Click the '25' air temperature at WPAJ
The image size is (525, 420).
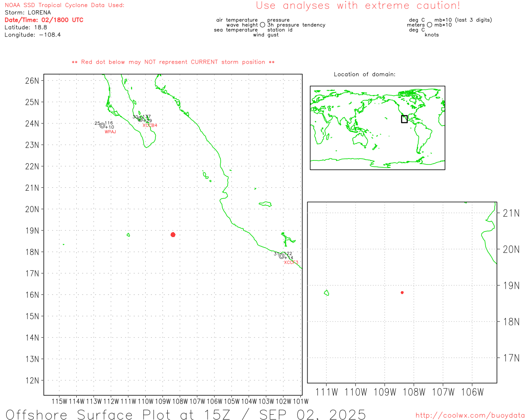click(x=97, y=123)
